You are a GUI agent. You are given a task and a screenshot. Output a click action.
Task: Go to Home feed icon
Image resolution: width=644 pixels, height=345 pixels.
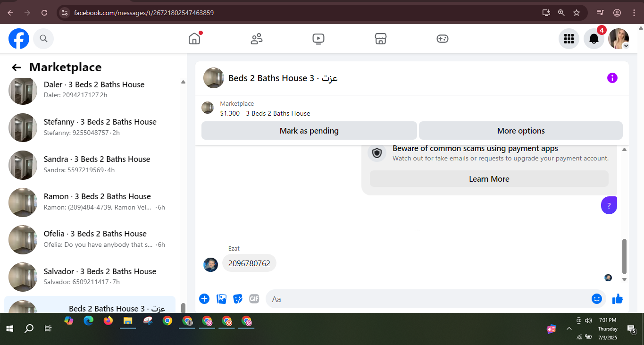click(194, 39)
